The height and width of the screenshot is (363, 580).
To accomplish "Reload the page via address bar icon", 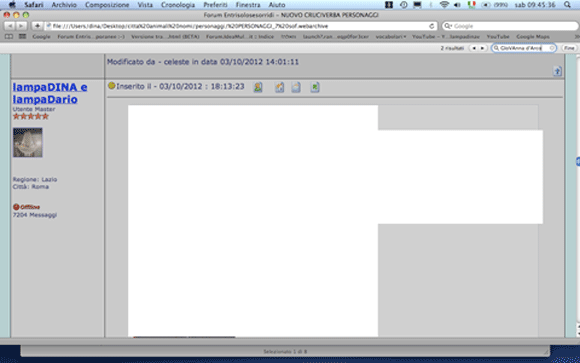I will [431, 26].
